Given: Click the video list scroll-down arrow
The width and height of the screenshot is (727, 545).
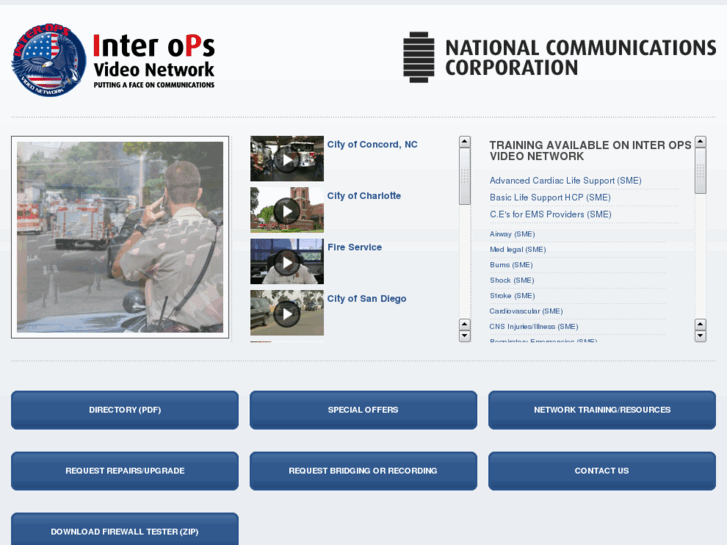Looking at the screenshot, I should (x=465, y=335).
